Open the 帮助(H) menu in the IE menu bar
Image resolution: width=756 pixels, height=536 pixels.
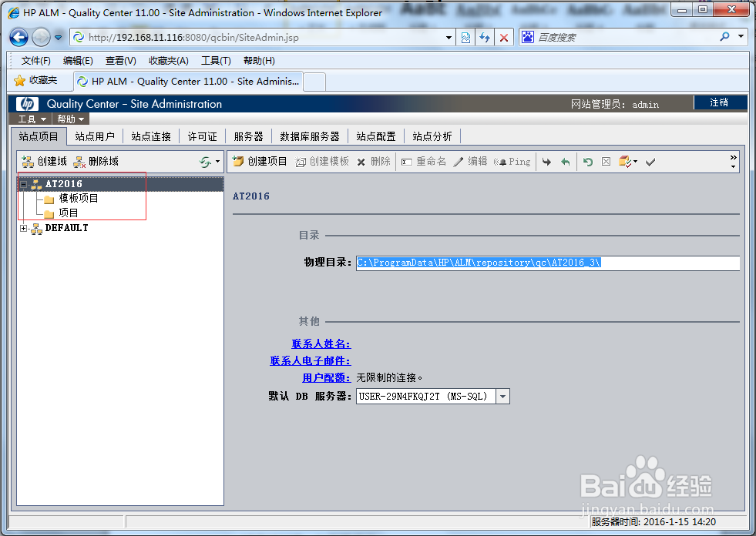click(259, 61)
